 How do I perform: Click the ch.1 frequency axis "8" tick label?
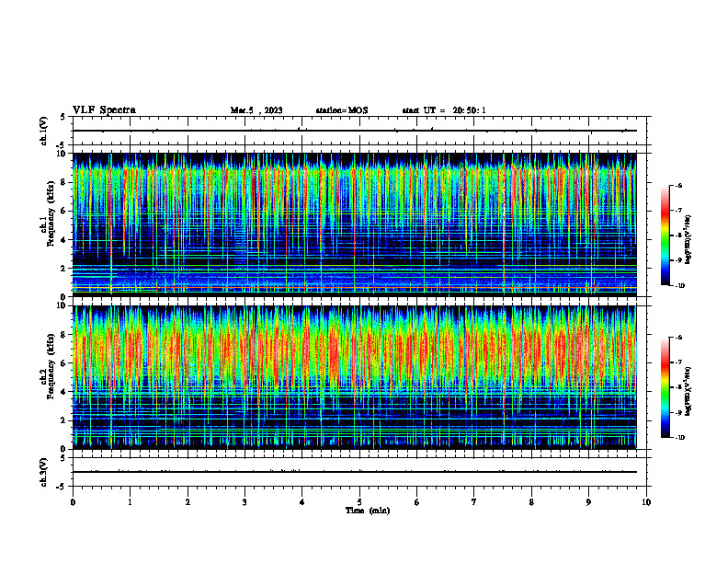(x=64, y=182)
